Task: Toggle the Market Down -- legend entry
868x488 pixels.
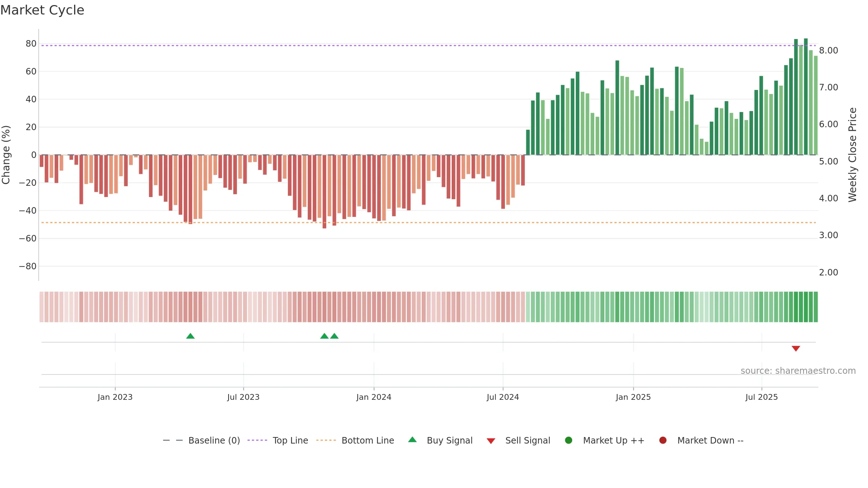Action: coord(701,440)
